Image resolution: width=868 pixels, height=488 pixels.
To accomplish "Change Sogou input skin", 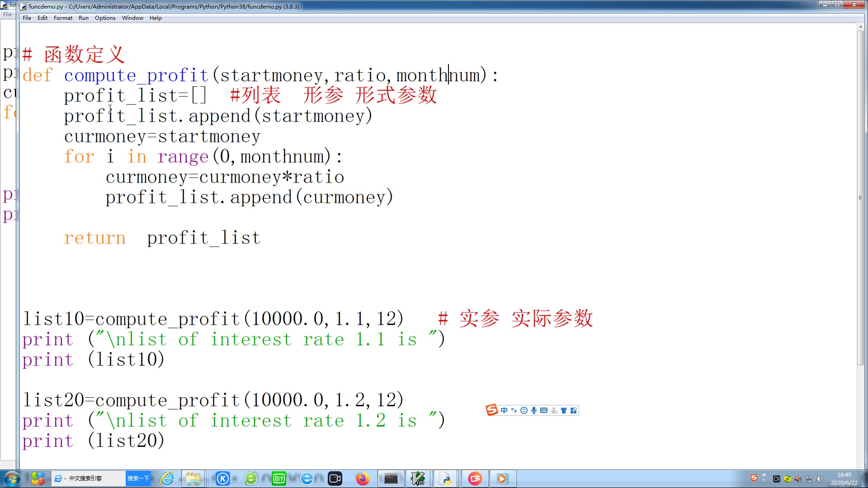I will (x=564, y=410).
